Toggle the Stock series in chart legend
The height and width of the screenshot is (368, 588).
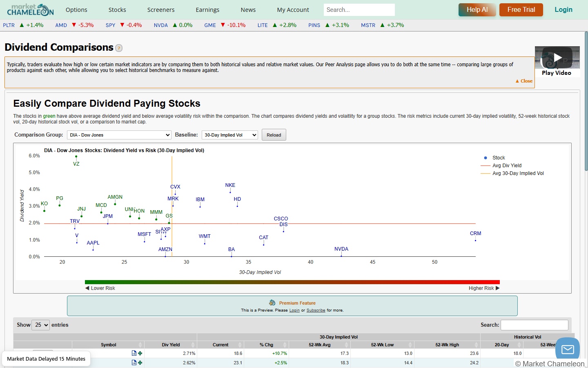pos(494,158)
